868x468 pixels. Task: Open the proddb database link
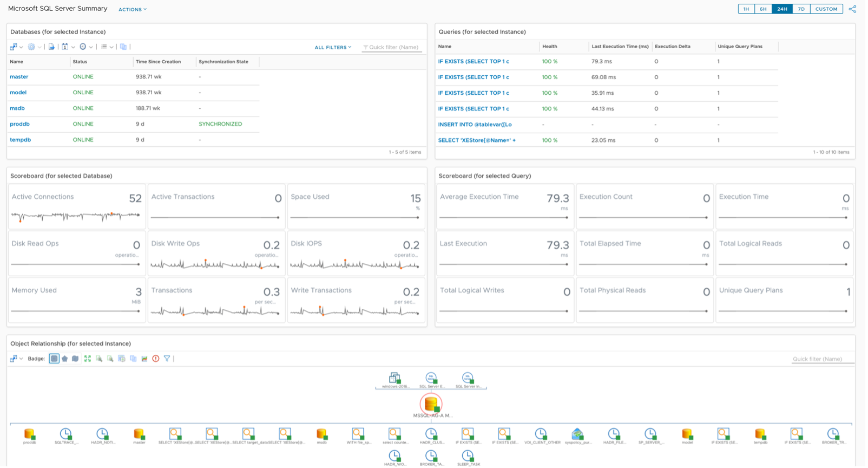pyautogui.click(x=20, y=125)
